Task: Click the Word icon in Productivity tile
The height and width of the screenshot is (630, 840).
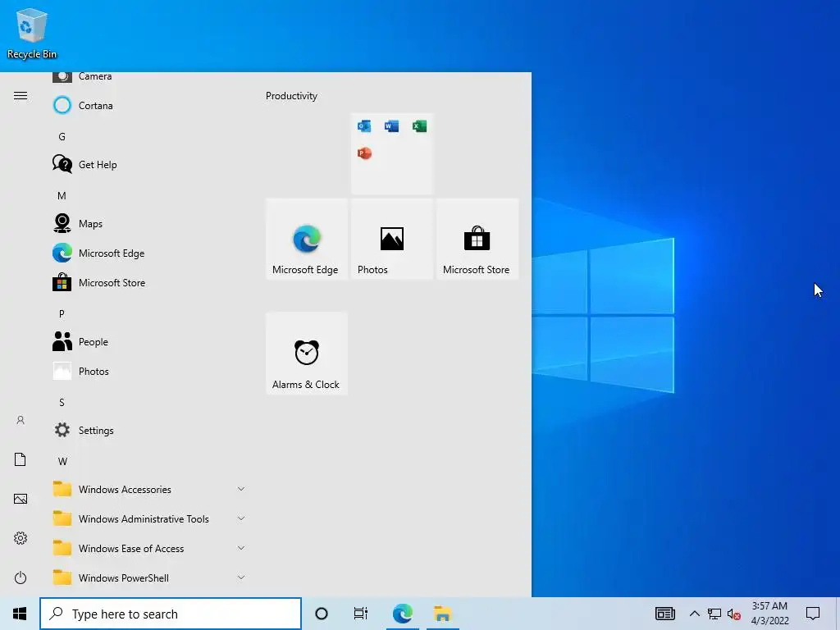Action: 391,126
